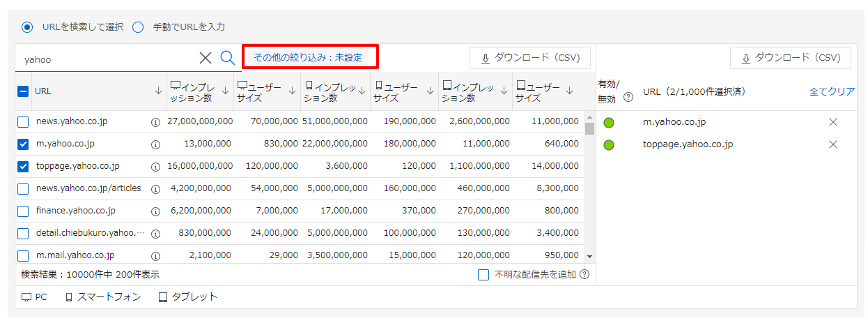
Task: Show help for 不明な配信先を追加
Action: [x=584, y=275]
